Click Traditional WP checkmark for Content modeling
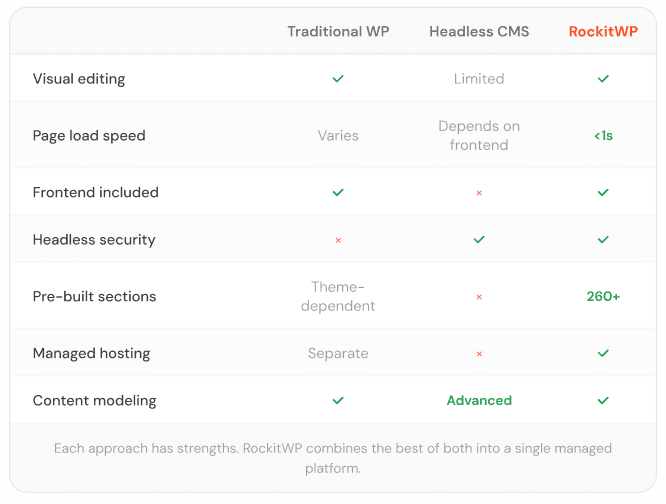The height and width of the screenshot is (504, 666). coord(338,400)
